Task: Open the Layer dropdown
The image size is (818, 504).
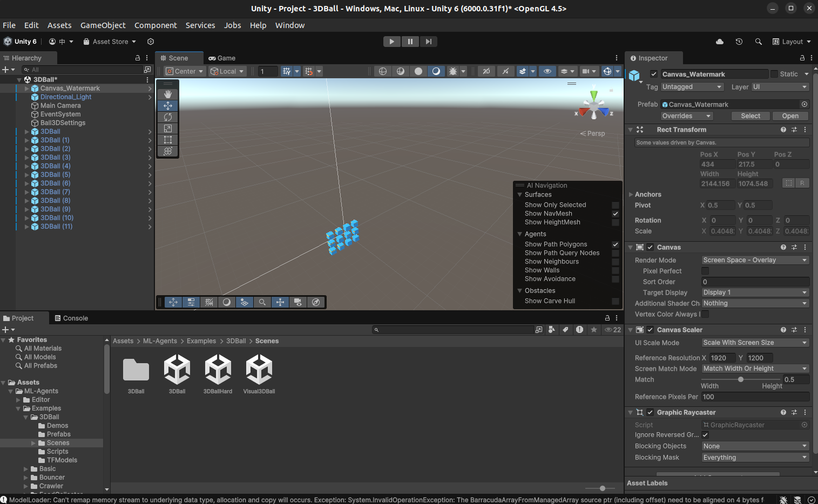Action: coord(780,87)
